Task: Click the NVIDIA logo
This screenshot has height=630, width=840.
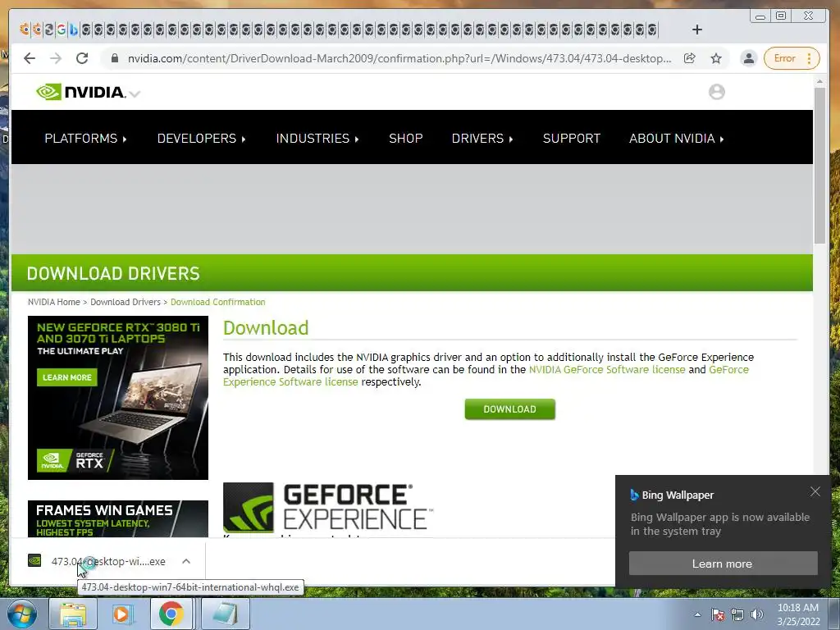Action: point(80,92)
